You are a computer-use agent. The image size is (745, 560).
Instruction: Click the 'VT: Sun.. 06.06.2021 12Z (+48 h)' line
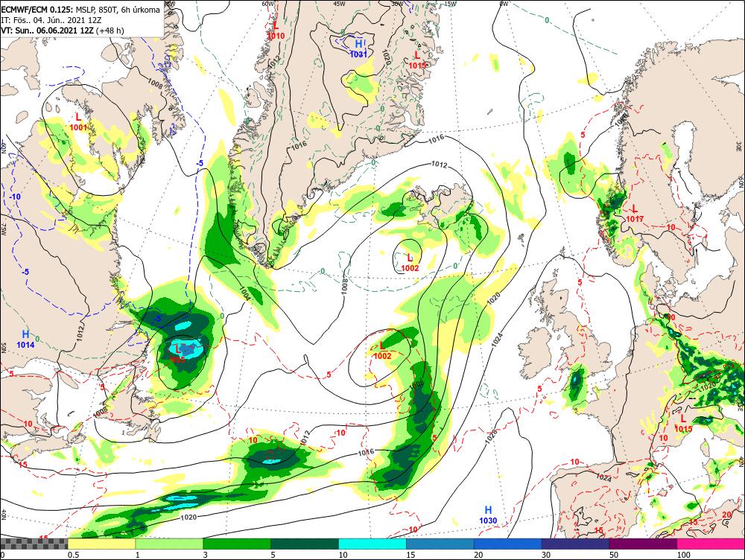point(63,31)
